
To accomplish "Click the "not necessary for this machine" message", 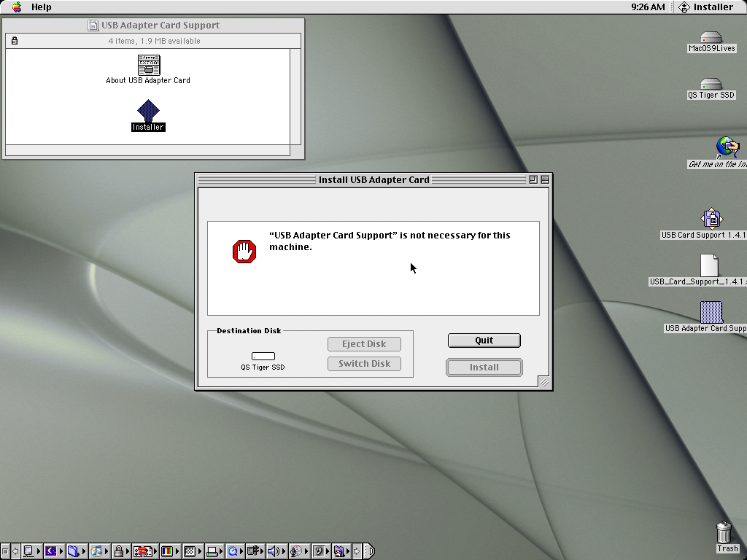I will 390,241.
